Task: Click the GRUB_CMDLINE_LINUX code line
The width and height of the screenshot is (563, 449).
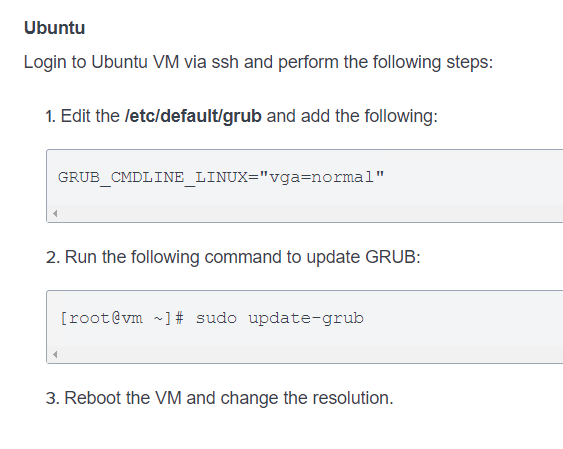Action: (221, 177)
